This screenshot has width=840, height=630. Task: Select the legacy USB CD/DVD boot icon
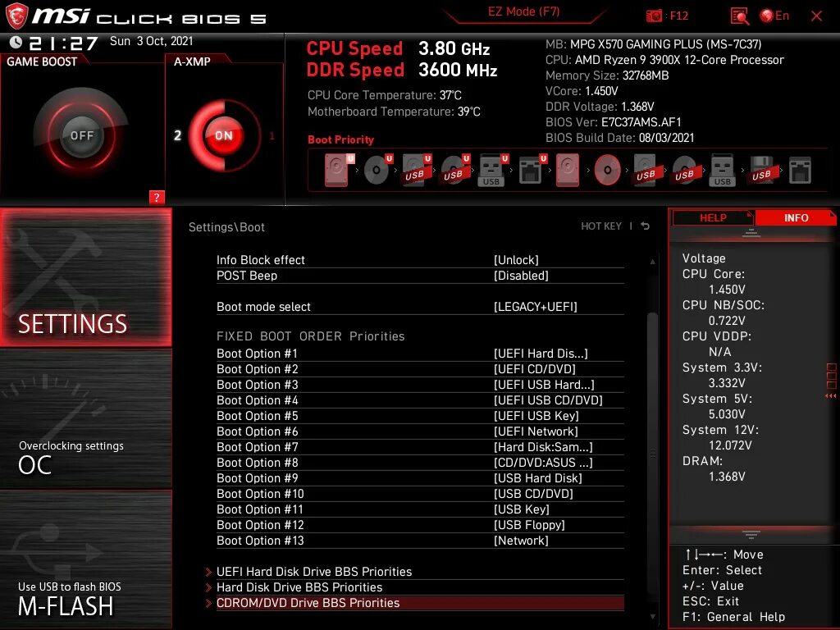pyautogui.click(x=685, y=170)
